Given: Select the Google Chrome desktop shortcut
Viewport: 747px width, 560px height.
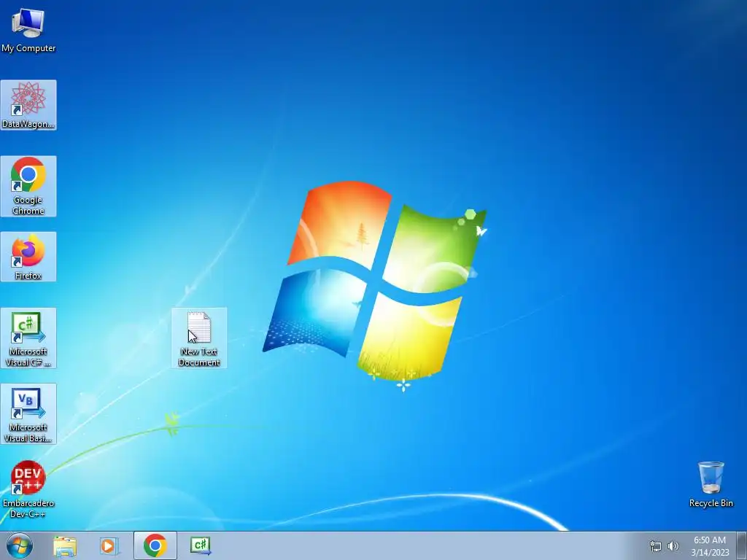Looking at the screenshot, I should point(28,186).
